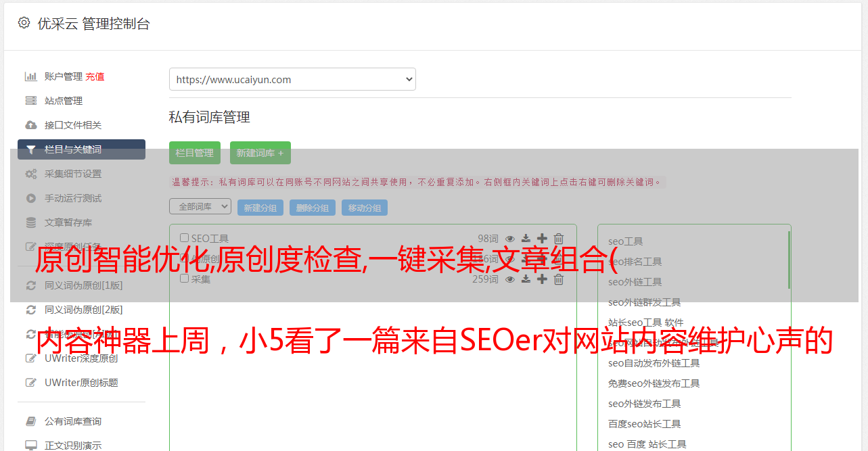Screen dimensions: 868x451
Task: Click the green 栏目管理 button
Action: pyautogui.click(x=195, y=153)
